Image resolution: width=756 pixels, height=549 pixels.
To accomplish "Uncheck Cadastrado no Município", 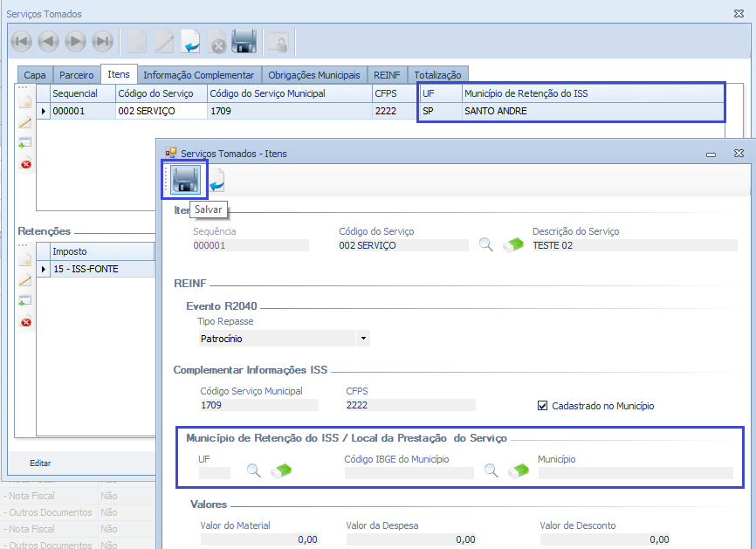I will coord(543,406).
